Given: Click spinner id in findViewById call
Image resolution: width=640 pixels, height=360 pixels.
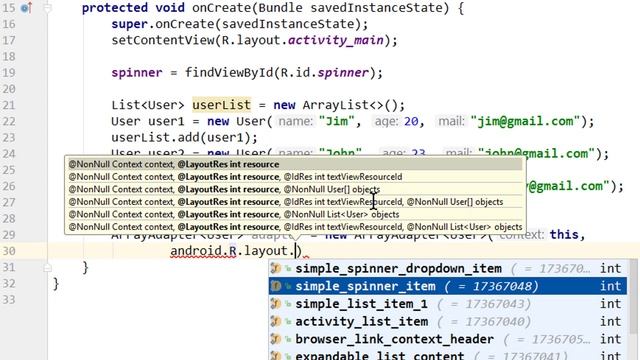Looking at the screenshot, I should 343,73.
